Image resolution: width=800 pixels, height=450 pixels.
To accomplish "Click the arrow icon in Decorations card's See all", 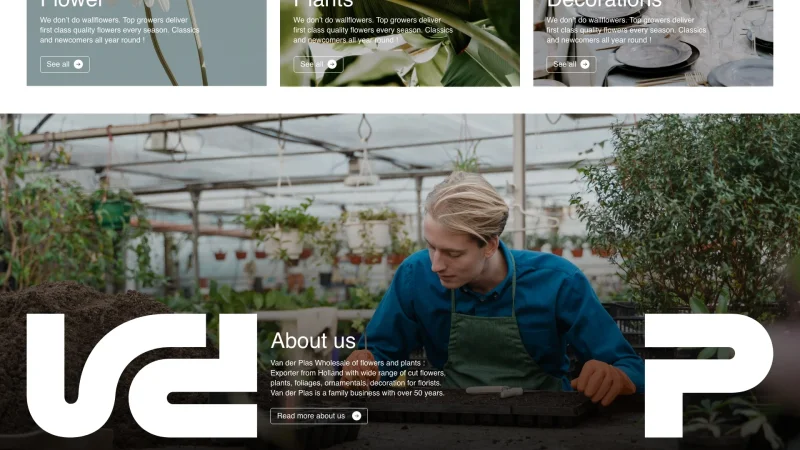I will tap(585, 64).
